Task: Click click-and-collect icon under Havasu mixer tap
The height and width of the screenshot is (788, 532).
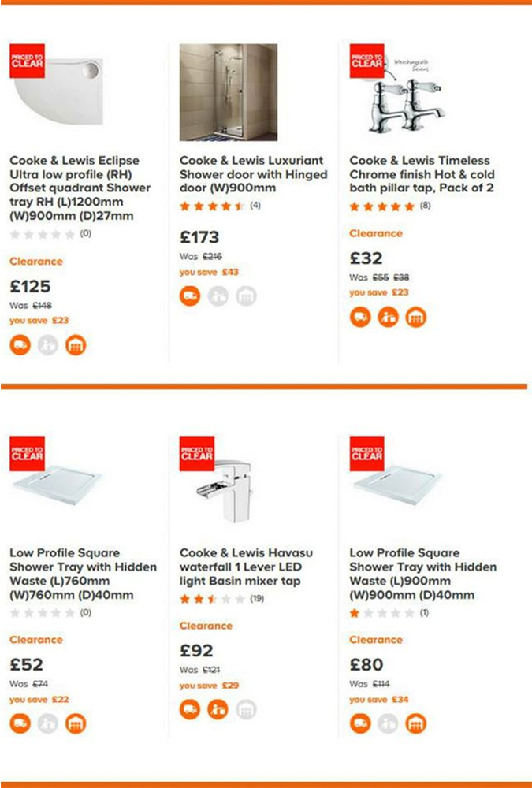Action: (218, 710)
